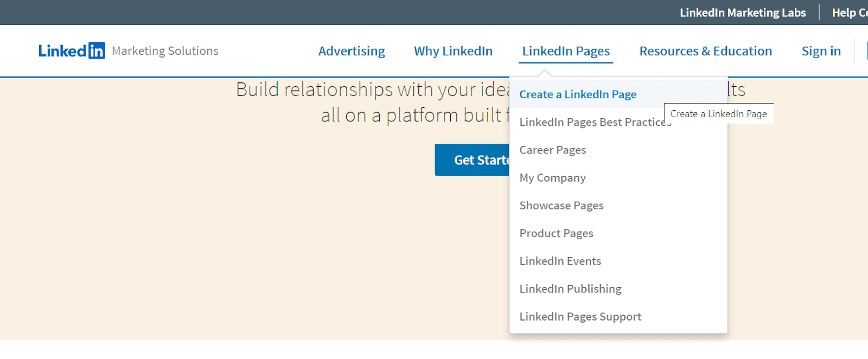Screen dimensions: 868x359
Task: Select the LinkedIn 'in' icon
Action: [x=95, y=50]
